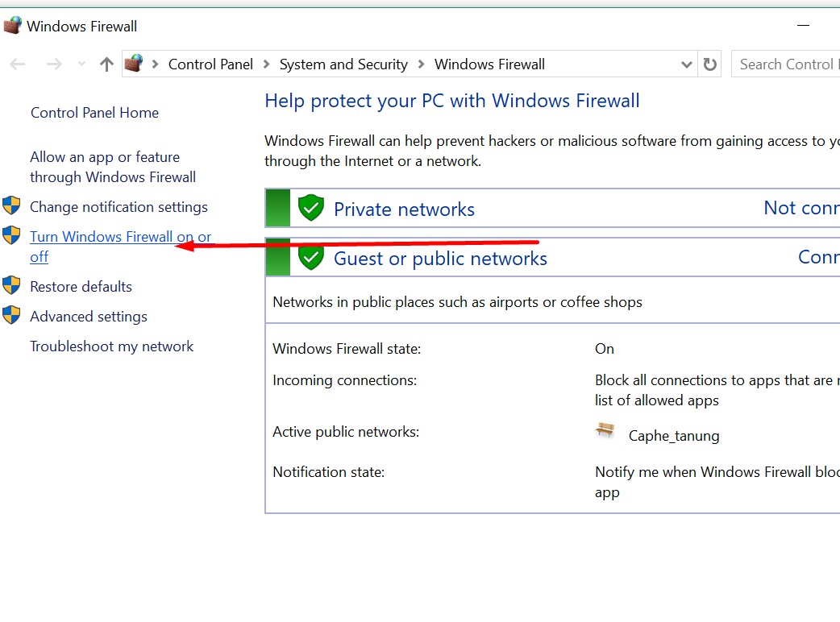
Task: Open Turn Windows Firewall on or off
Action: pyautogui.click(x=120, y=238)
